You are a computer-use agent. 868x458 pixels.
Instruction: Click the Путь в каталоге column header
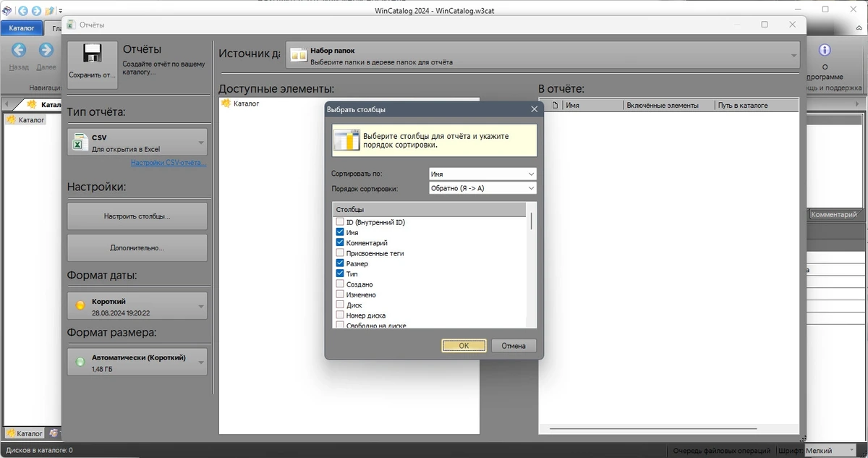click(757, 105)
